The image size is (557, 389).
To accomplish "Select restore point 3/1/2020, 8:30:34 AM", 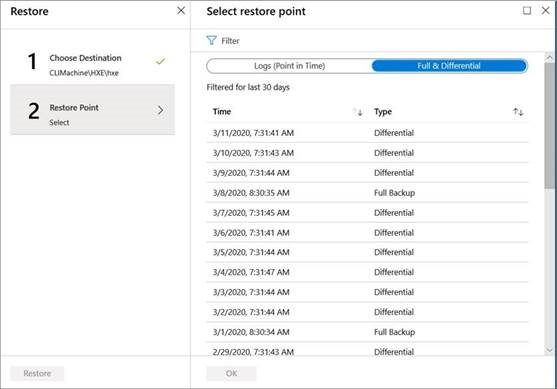I will [367, 332].
